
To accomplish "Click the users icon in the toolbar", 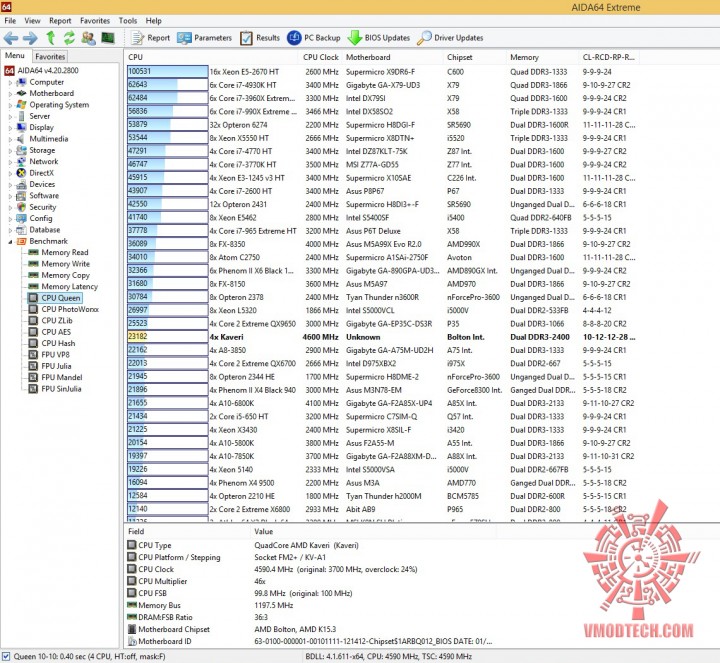I will [88, 38].
